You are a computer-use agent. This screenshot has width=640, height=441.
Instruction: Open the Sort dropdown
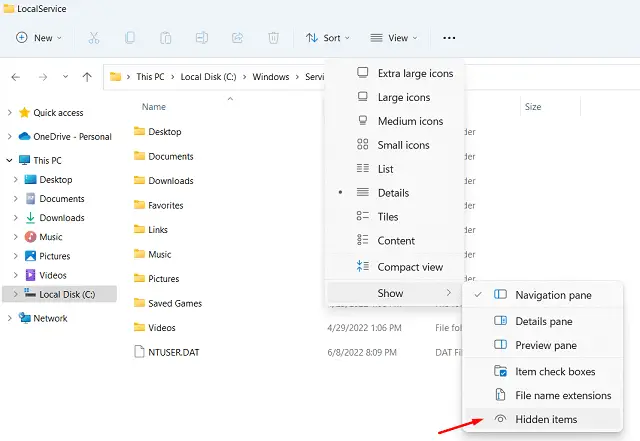[x=328, y=38]
